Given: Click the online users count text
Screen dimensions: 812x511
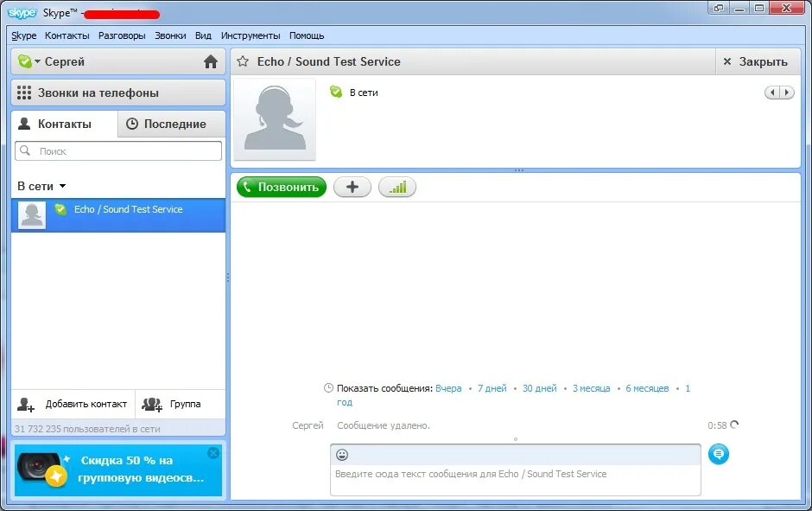Looking at the screenshot, I should point(87,429).
